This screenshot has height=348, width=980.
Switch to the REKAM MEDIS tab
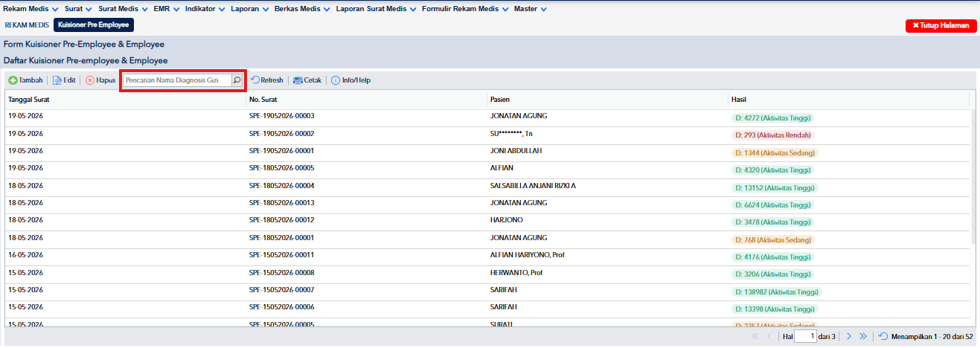[27, 25]
